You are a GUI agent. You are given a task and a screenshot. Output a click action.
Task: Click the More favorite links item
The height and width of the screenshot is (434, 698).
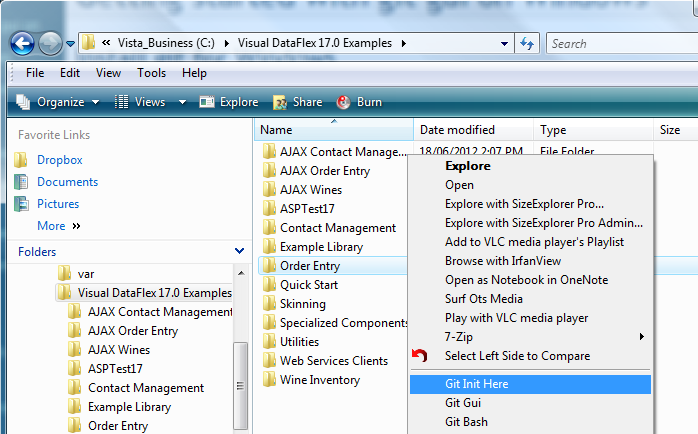click(51, 226)
